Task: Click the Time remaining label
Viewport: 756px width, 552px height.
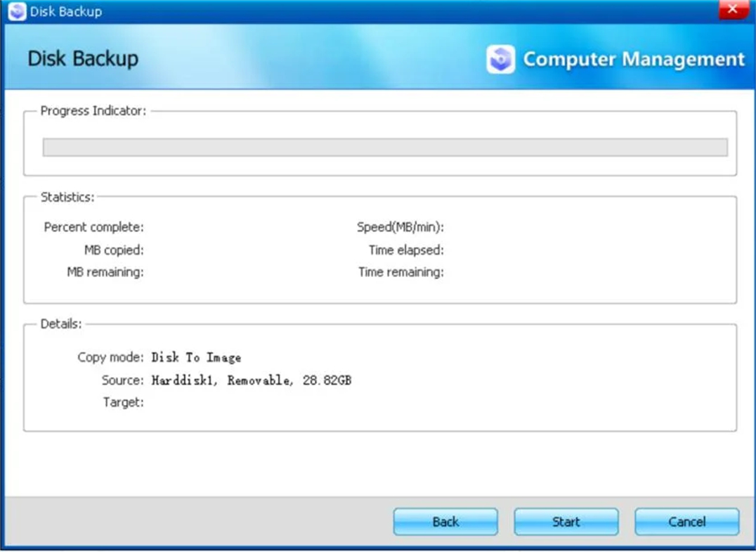Action: [401, 272]
